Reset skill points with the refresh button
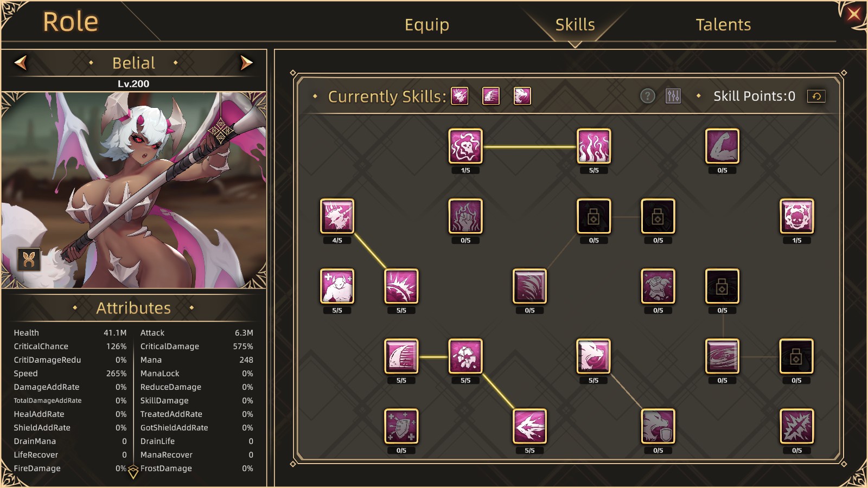This screenshot has height=488, width=868. point(816,96)
